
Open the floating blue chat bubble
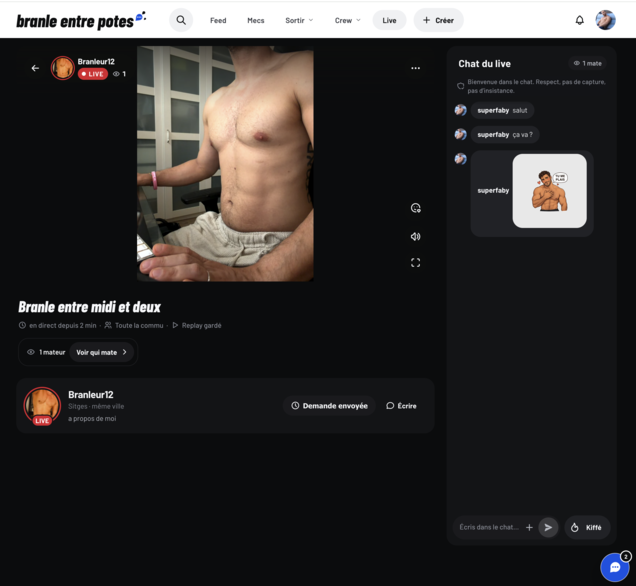pos(615,567)
